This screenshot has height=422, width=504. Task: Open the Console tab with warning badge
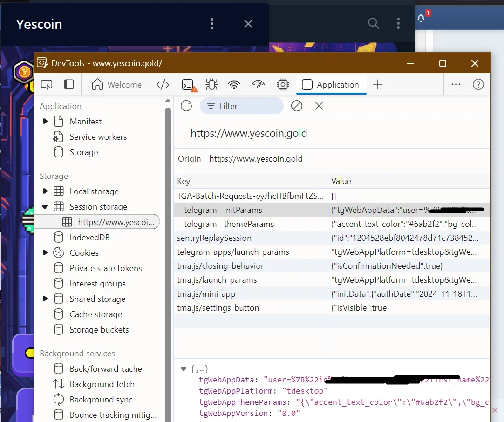pyautogui.click(x=189, y=85)
